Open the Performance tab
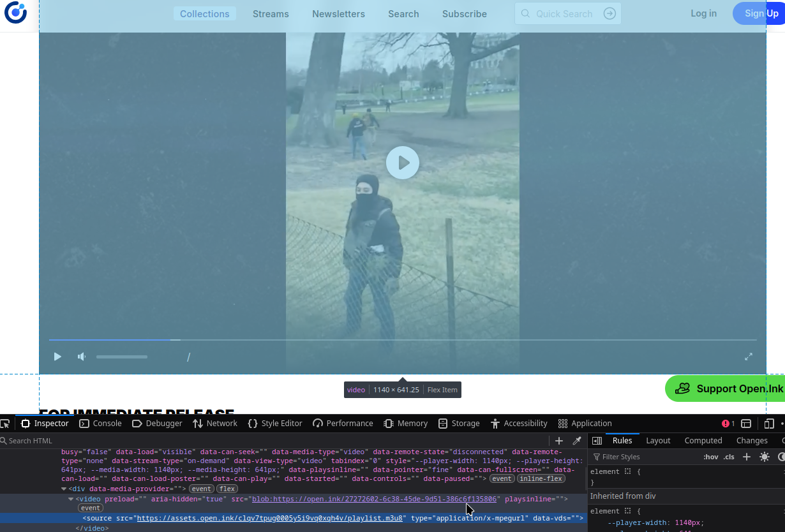The image size is (785, 532). point(343,424)
